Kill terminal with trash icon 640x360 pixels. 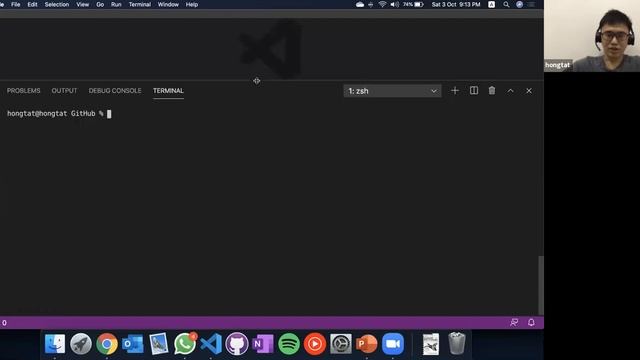click(x=492, y=91)
